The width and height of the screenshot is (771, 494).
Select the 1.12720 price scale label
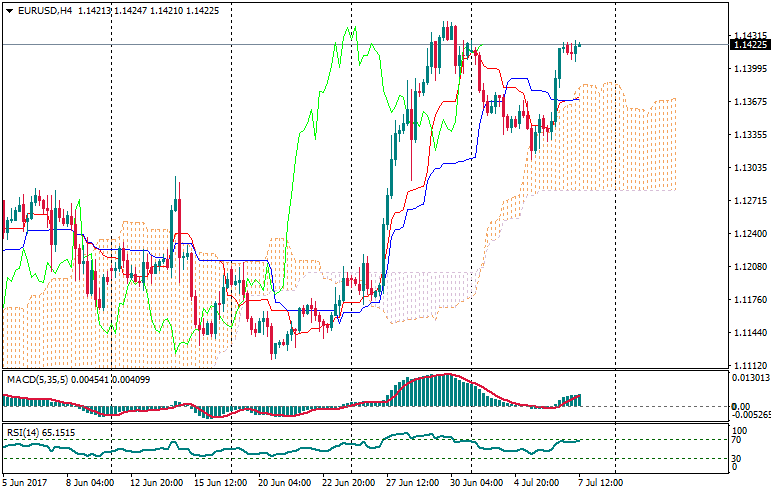(x=750, y=201)
